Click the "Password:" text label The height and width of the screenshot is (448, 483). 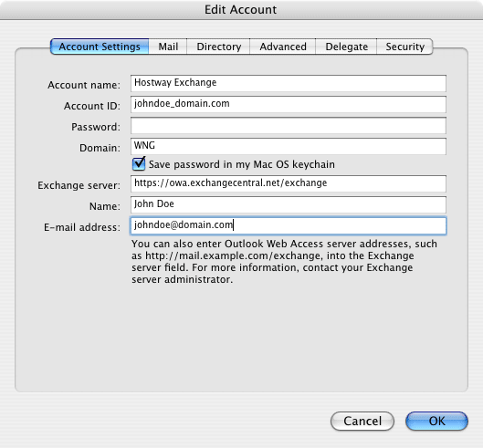[x=96, y=127]
